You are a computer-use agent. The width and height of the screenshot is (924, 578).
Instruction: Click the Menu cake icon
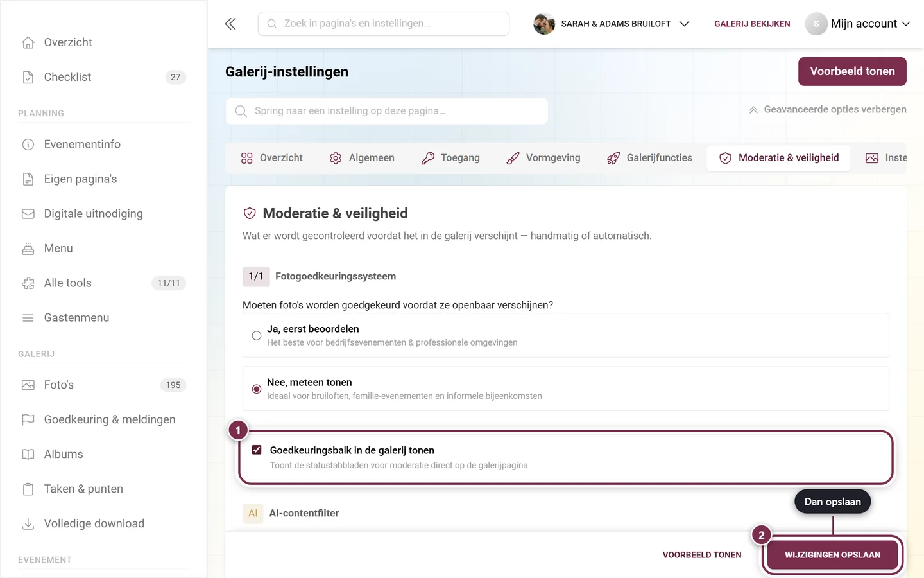[x=28, y=249]
